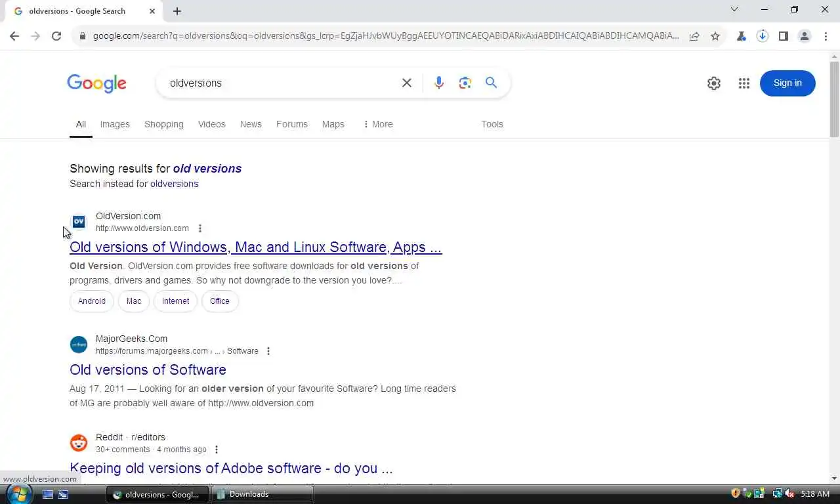This screenshot has height=504, width=840.
Task: Bookmark this page with the star
Action: (x=715, y=36)
